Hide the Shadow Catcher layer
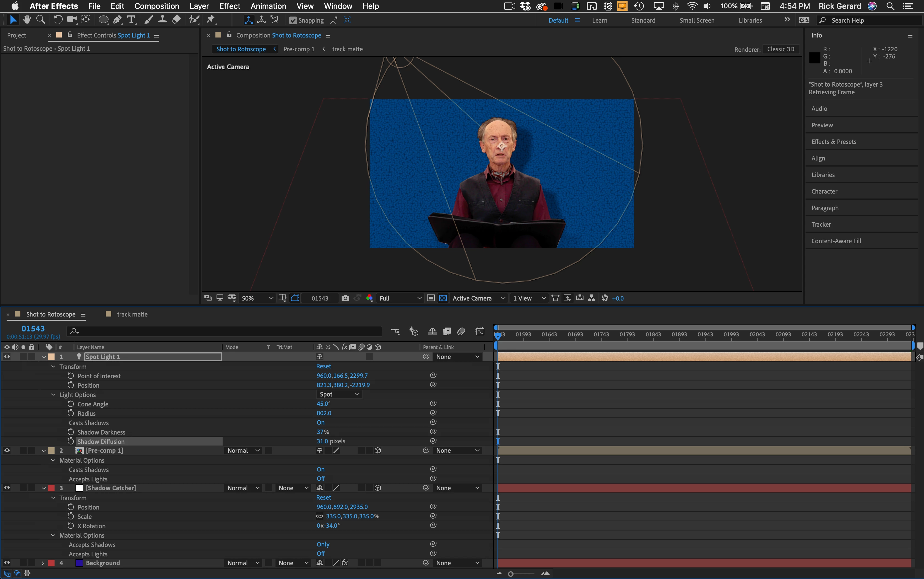Screen dimensions: 924x579 (7, 488)
